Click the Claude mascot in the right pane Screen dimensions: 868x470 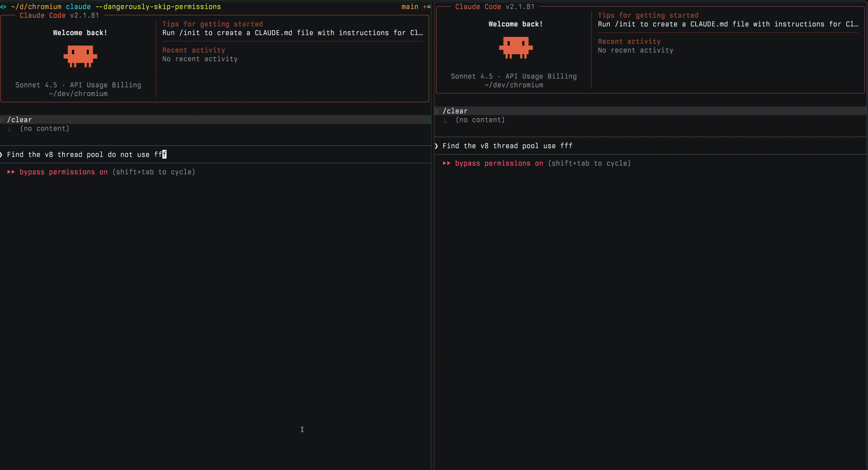[516, 48]
